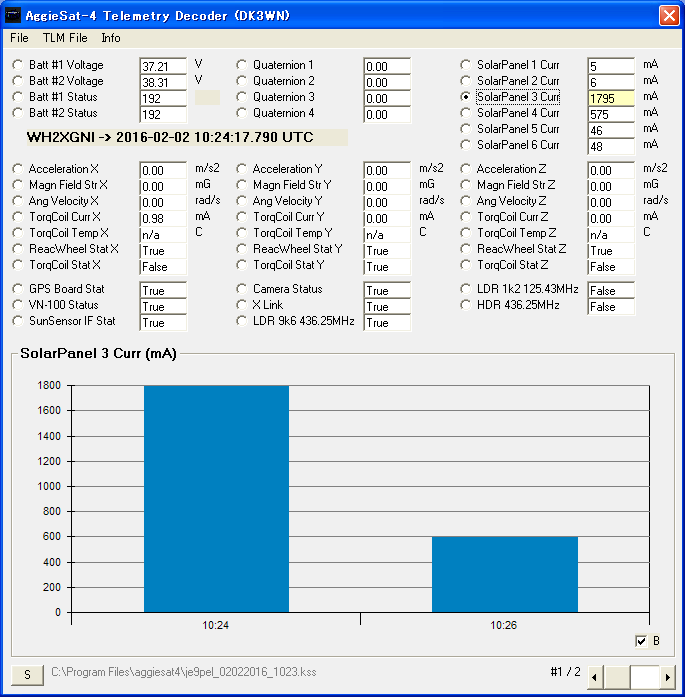
Task: Click the Batt #1 Voltage value field
Action: (x=163, y=66)
